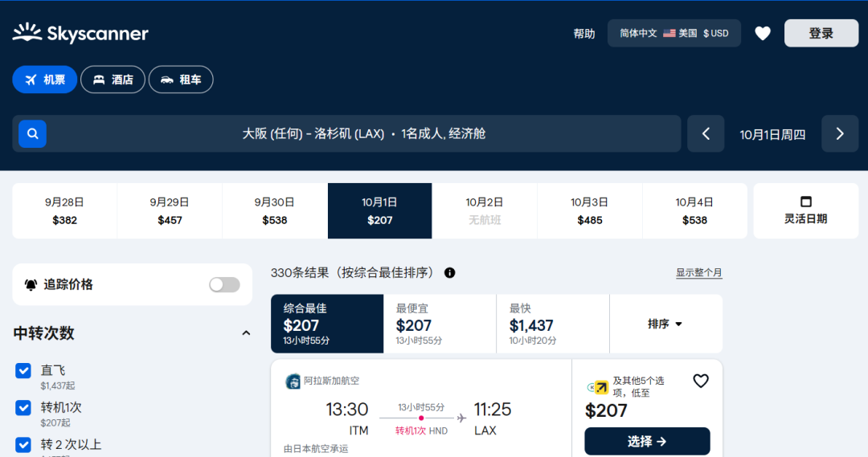Go to next day with right arrow
The height and width of the screenshot is (457, 868).
point(840,133)
